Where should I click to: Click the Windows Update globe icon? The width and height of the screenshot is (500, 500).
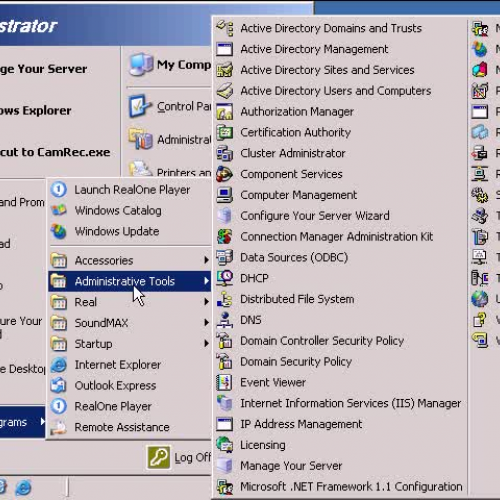tap(59, 231)
